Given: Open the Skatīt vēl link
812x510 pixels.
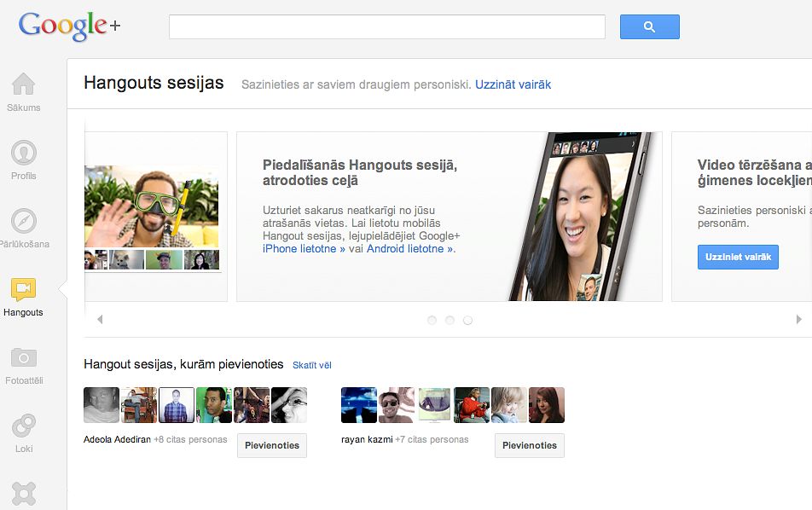Looking at the screenshot, I should (x=312, y=365).
